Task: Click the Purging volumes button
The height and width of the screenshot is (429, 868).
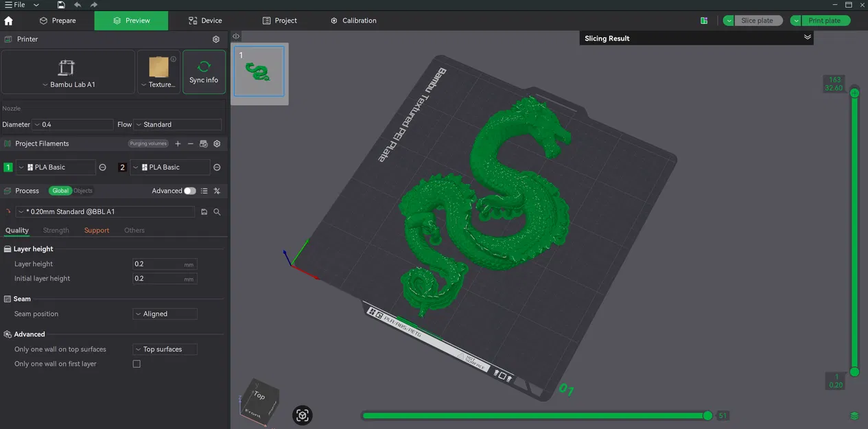Action: pos(148,143)
